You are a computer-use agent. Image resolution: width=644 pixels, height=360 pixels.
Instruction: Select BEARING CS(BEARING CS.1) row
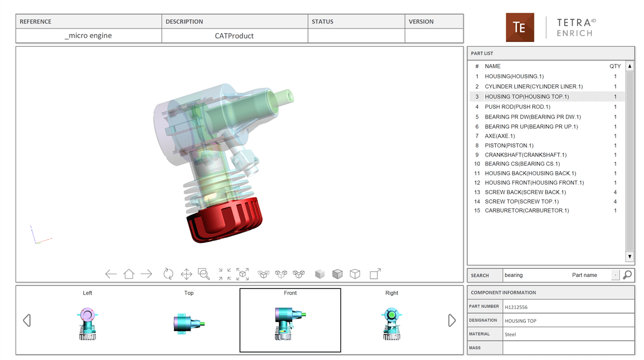[547, 164]
